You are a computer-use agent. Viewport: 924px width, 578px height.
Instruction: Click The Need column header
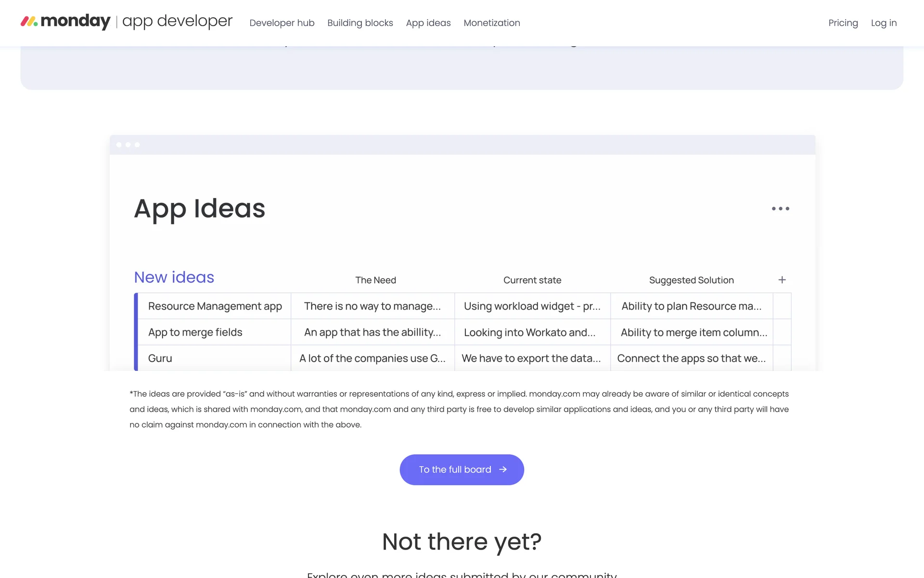pos(375,280)
